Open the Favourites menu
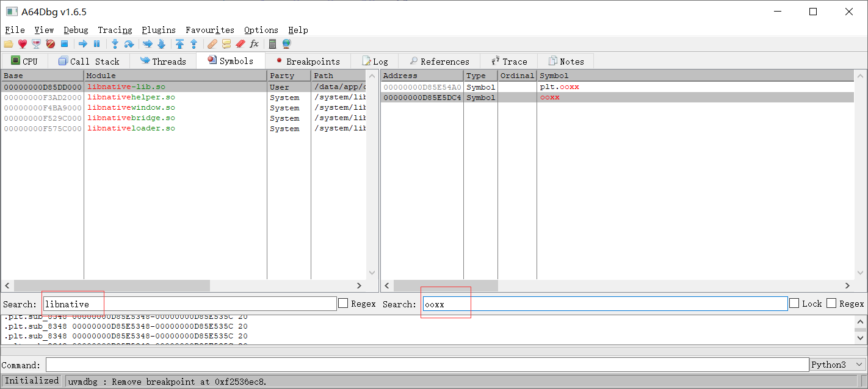The width and height of the screenshot is (868, 389). (x=210, y=30)
